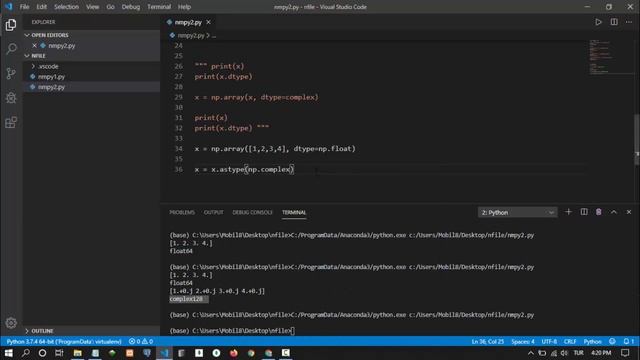Viewport: 640px width, 360px height.
Task: Change end of line sequence CRLF
Action: click(570, 341)
